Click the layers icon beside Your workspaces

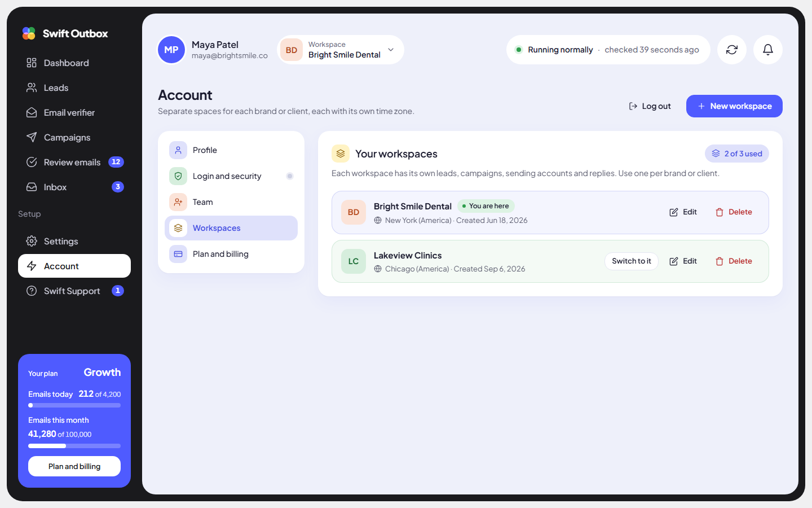(x=341, y=154)
